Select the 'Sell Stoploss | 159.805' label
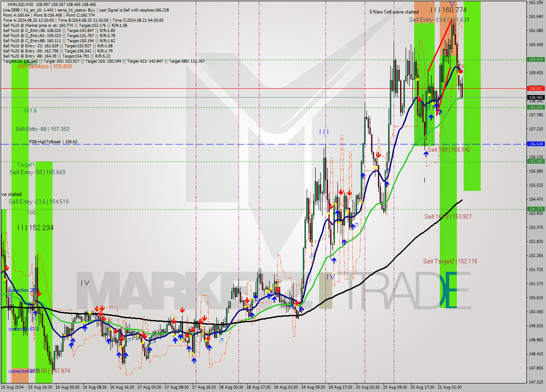This screenshot has height=392, width=546. tap(45, 66)
